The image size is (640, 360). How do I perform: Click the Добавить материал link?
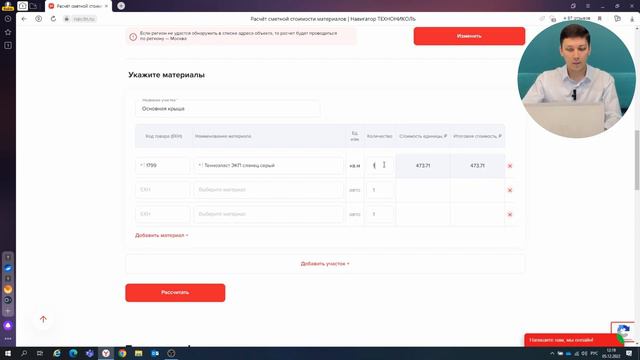(162, 235)
